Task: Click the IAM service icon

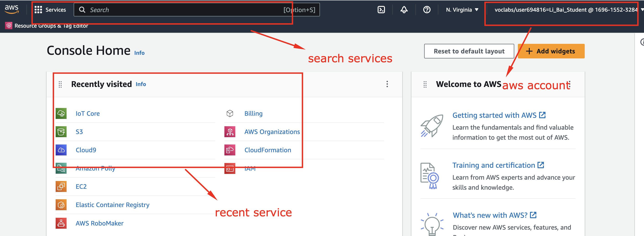Action: click(230, 168)
